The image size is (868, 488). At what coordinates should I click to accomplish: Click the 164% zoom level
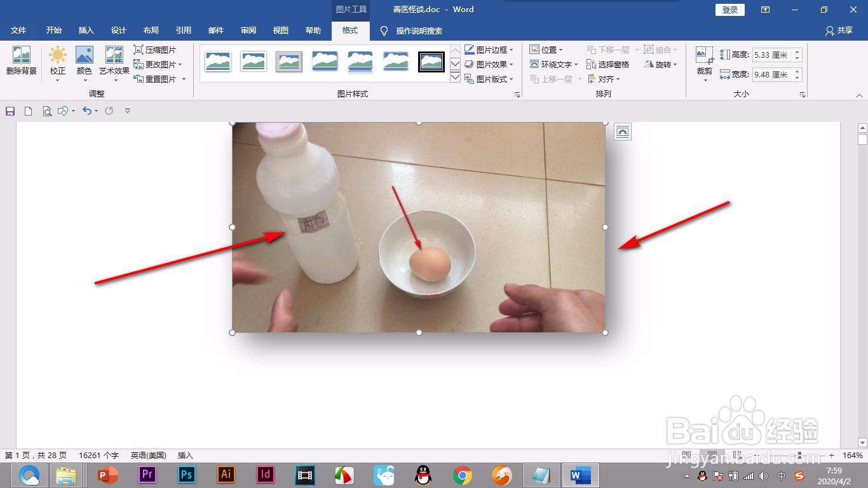click(853, 456)
